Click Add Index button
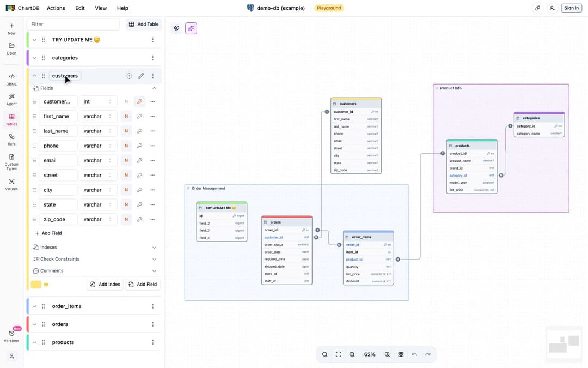Screen dimensions: 588x368 pyautogui.click(x=106, y=285)
